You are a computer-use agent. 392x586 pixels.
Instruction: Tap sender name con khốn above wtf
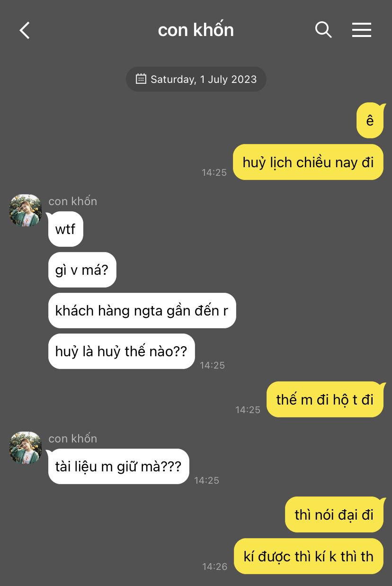pyautogui.click(x=73, y=201)
